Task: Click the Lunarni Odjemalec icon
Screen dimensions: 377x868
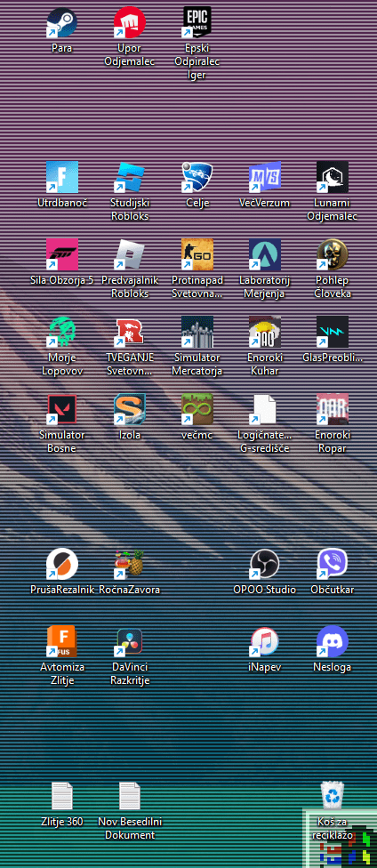Action: [x=333, y=177]
